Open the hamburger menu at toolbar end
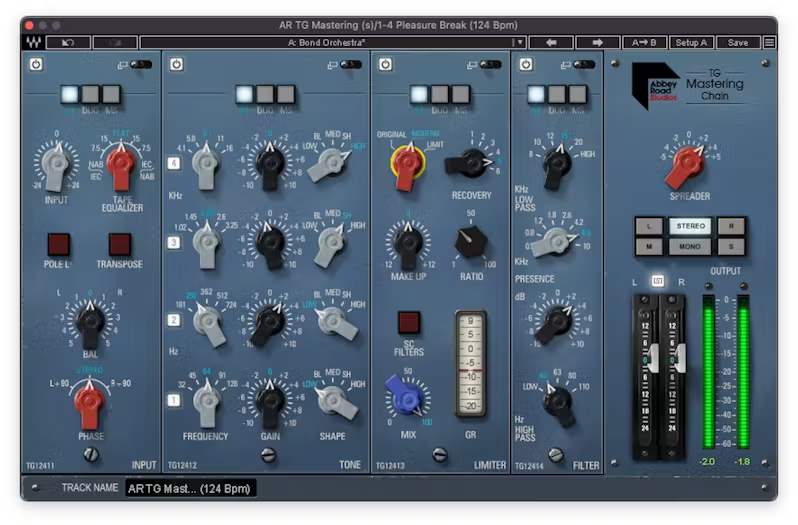This screenshot has height=525, width=798. pos(770,42)
